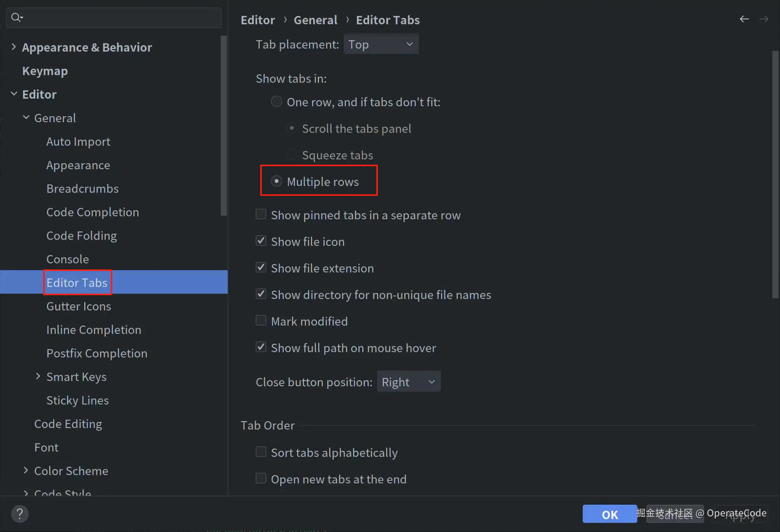Click into the settings search field
Viewport: 780px width, 532px height.
point(121,17)
